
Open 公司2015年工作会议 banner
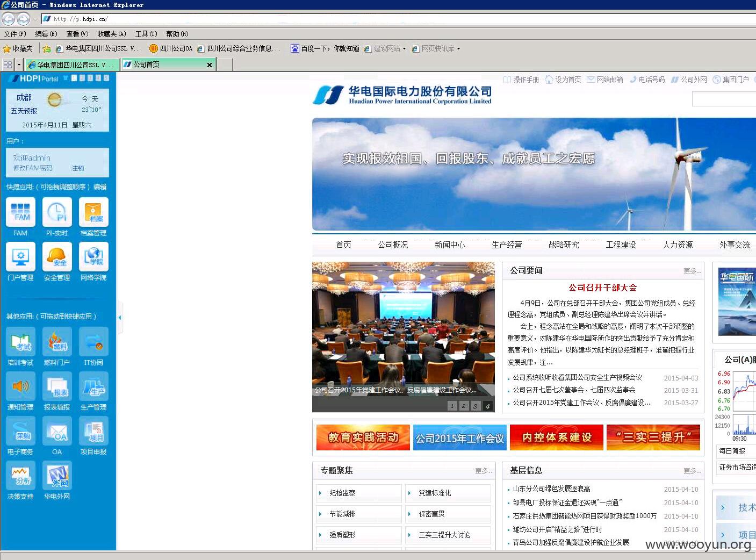point(460,437)
